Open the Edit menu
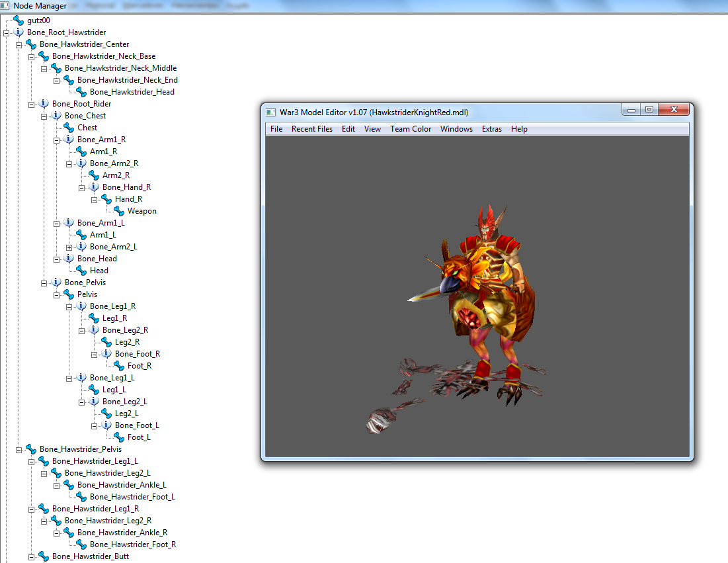Viewport: 728px width, 563px height. coord(348,129)
